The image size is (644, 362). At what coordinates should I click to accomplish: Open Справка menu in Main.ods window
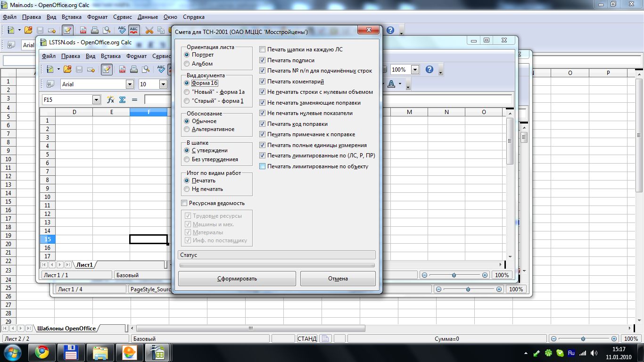(x=193, y=16)
